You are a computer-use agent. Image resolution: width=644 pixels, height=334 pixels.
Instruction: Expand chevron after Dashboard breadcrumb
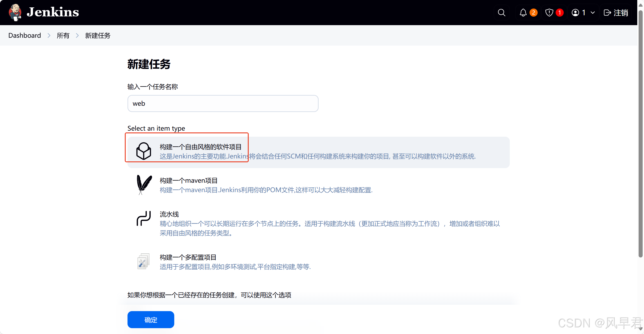[49, 36]
